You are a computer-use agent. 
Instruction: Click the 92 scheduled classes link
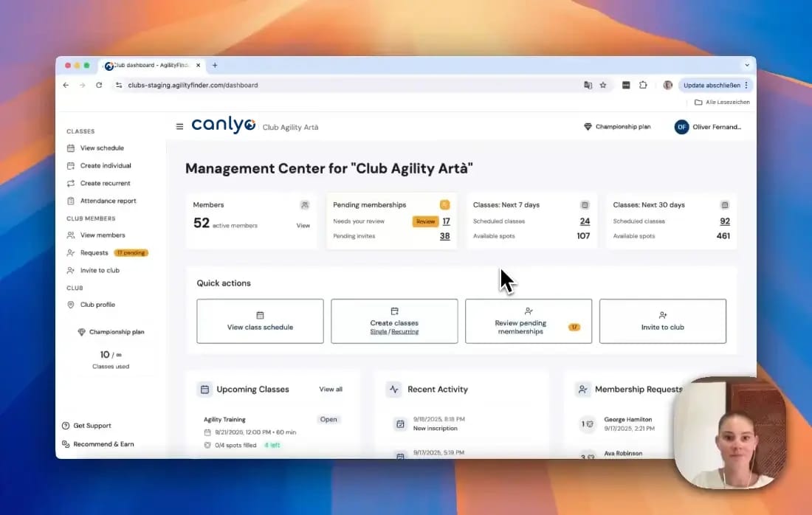pyautogui.click(x=725, y=221)
